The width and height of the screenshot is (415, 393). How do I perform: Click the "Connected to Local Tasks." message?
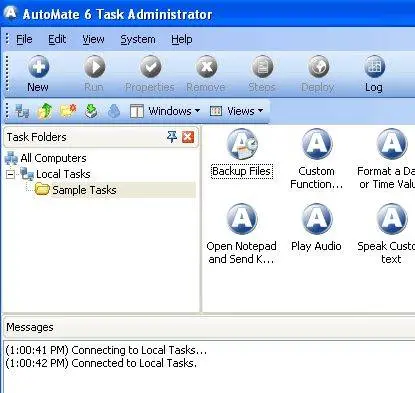pos(101,363)
